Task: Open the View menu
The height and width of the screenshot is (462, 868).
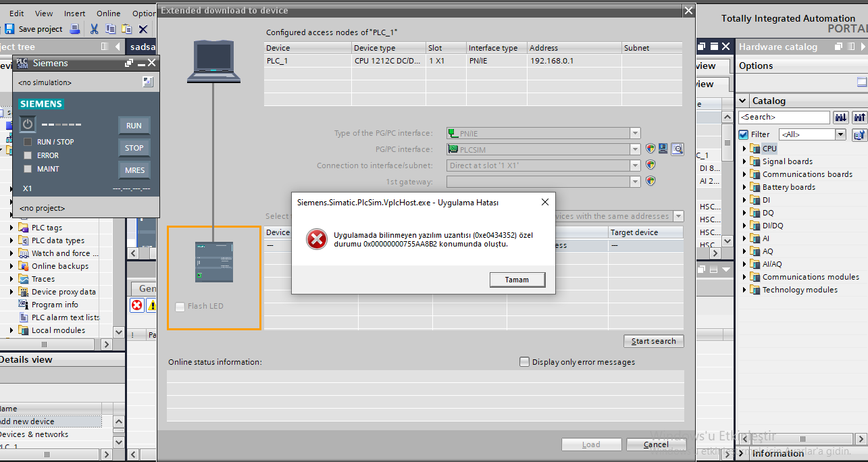Action: 44,13
